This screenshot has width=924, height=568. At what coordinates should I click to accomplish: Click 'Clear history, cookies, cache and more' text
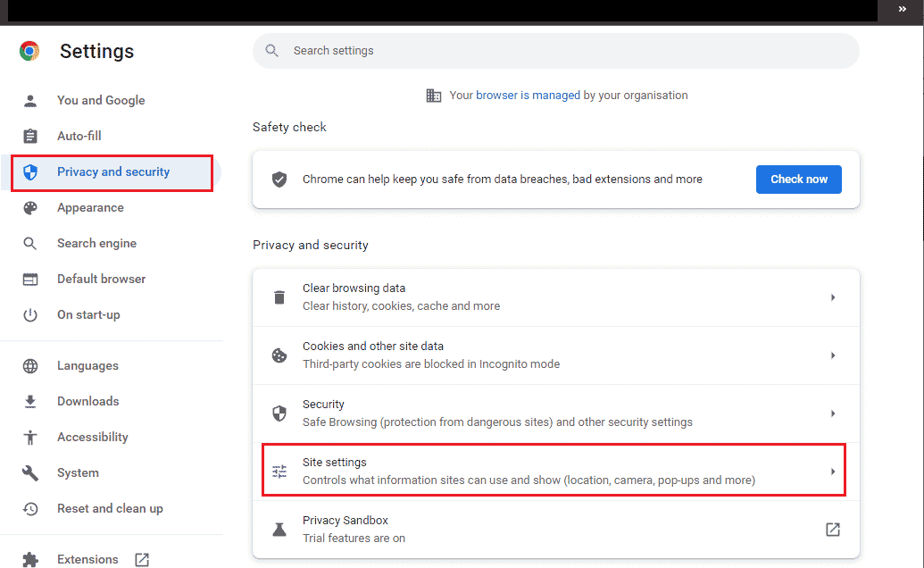pyautogui.click(x=401, y=306)
